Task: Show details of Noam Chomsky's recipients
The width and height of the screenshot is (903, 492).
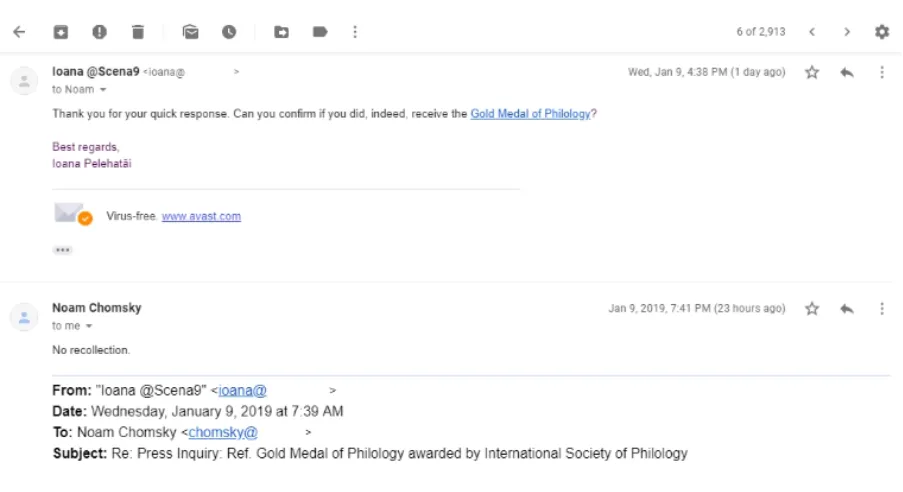Action: coord(89,326)
